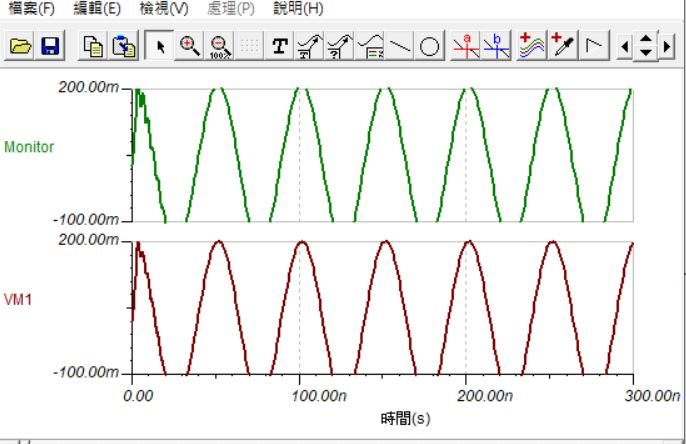The width and height of the screenshot is (686, 444).
Task: Select the Monitor curve label
Action: click(29, 147)
